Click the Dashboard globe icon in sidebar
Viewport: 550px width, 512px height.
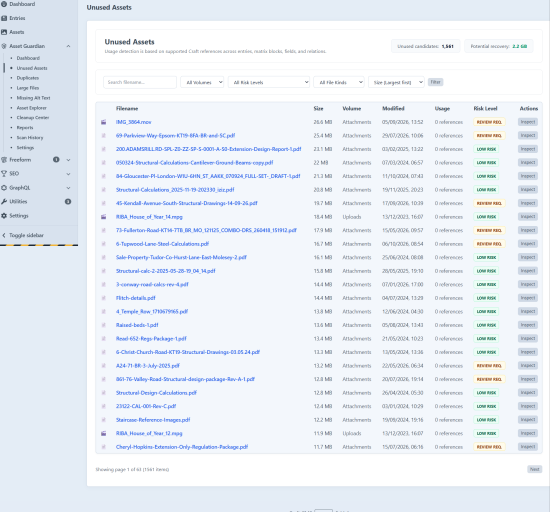pos(4,4)
